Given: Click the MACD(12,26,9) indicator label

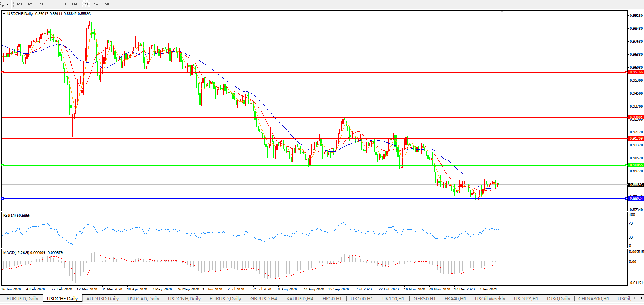Looking at the screenshot, I should click(x=33, y=253).
